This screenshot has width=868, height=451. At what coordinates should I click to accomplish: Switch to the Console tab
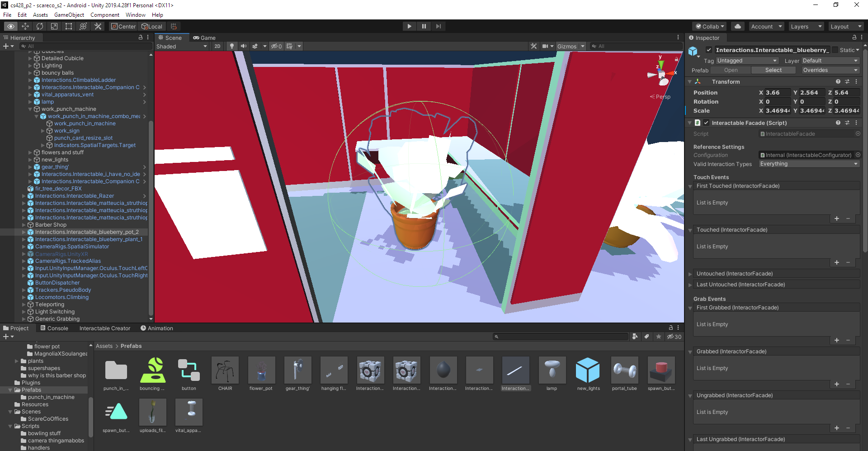(54, 328)
